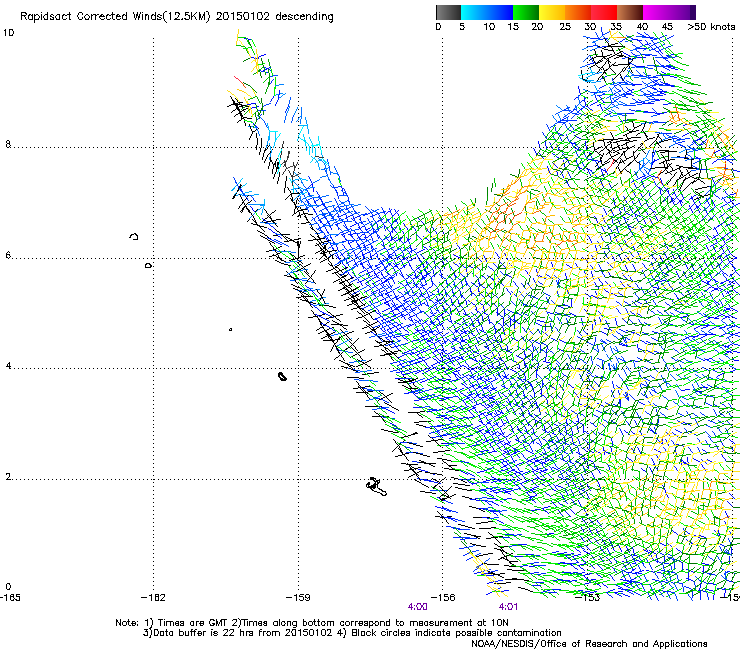Click the green 15-20 knots legend segment
Viewport: 740px width, 650px height.
526,12
